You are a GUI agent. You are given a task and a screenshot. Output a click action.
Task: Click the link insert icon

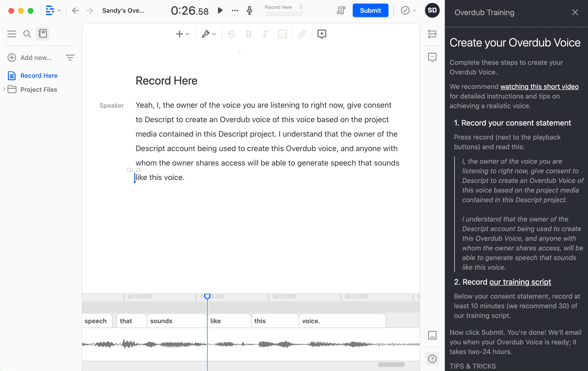click(302, 34)
